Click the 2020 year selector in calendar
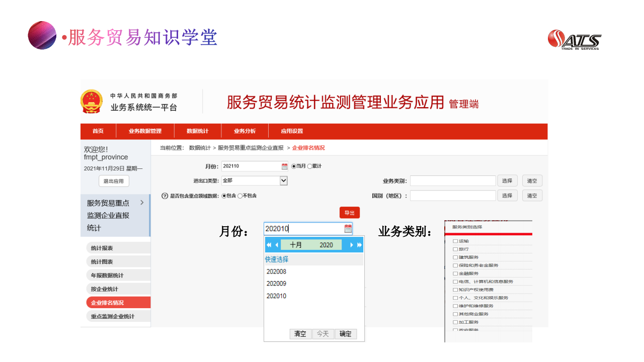This screenshot has height=362, width=644. pos(326,245)
